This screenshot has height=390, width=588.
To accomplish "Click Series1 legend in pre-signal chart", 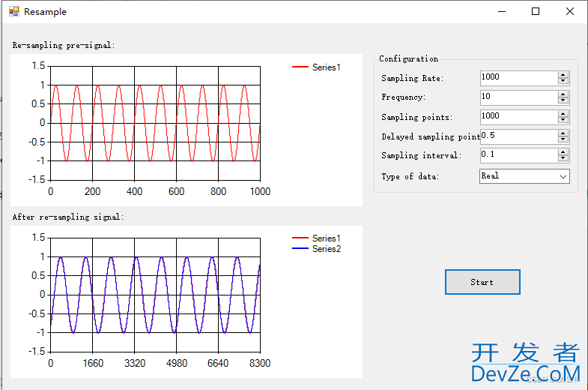I will (x=316, y=67).
